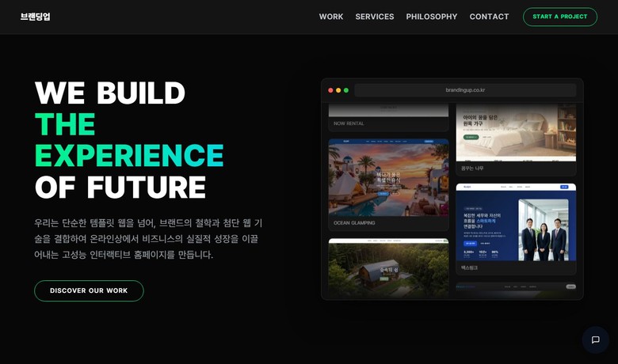Screen dimensions: 618x364
Task: Open the forest cabin site thumbnail
Action: click(x=388, y=267)
